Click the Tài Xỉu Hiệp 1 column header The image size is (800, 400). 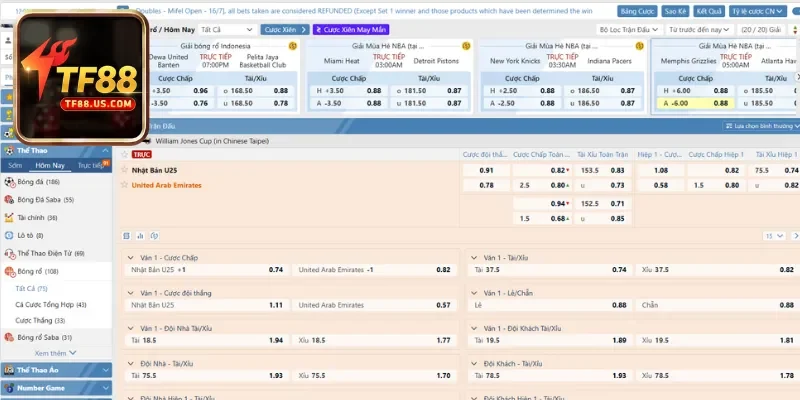pos(777,154)
